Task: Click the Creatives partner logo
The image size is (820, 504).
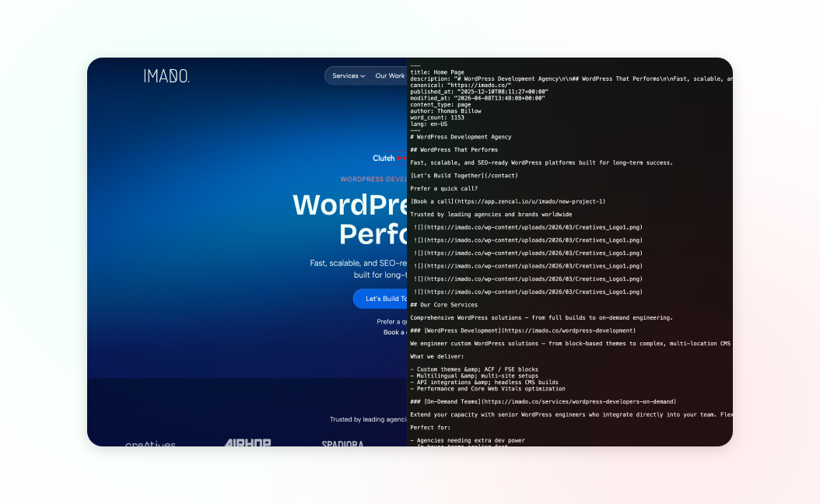Action: pos(150,444)
